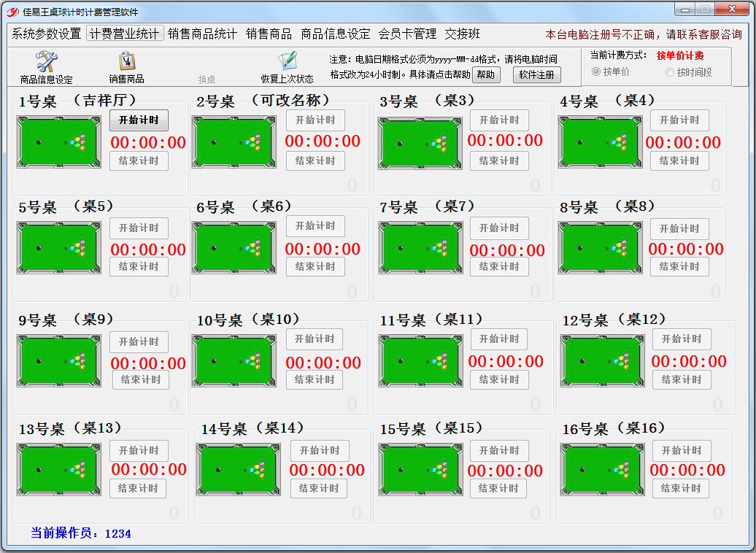Select the 2号桌 billiard table image
The image size is (756, 553).
coord(234,142)
